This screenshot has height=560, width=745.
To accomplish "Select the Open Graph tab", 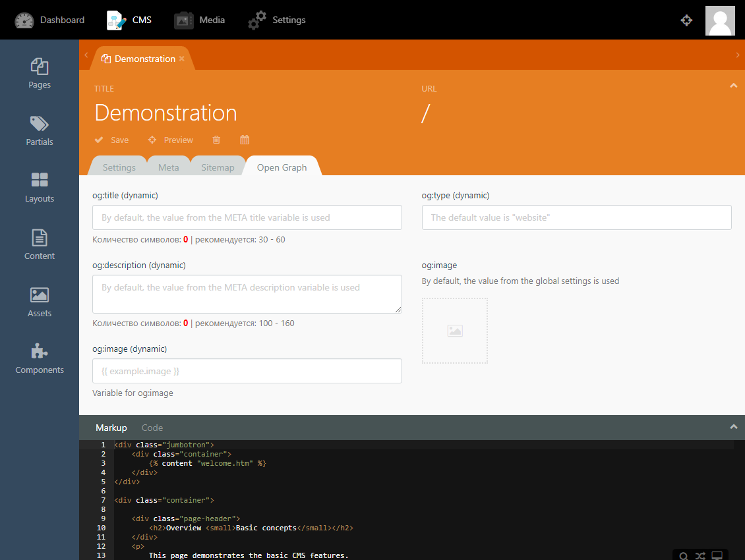I will [x=282, y=167].
